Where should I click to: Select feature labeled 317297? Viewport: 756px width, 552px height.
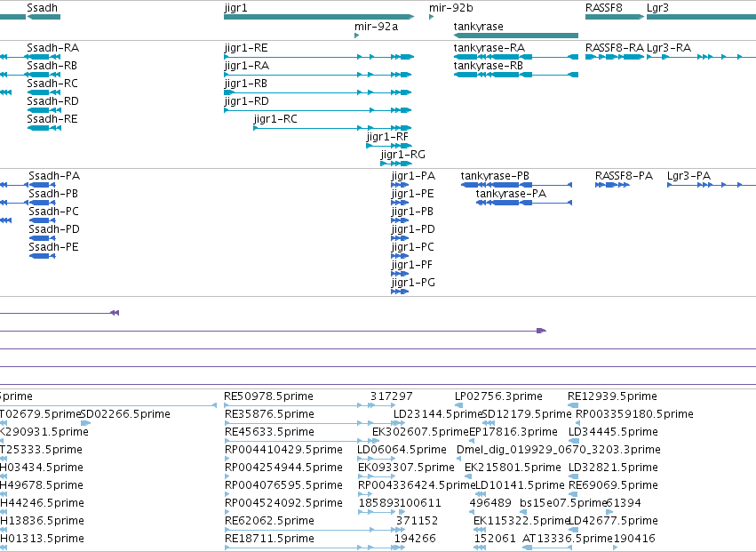pyautogui.click(x=392, y=396)
